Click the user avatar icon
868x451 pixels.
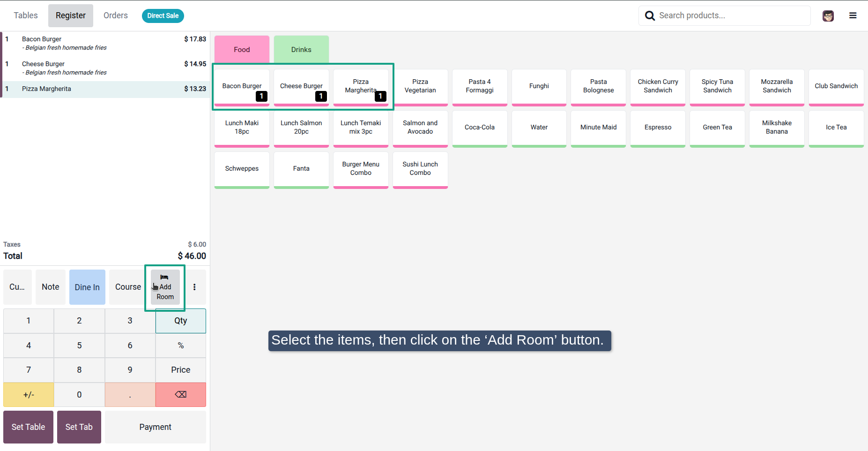[828, 16]
